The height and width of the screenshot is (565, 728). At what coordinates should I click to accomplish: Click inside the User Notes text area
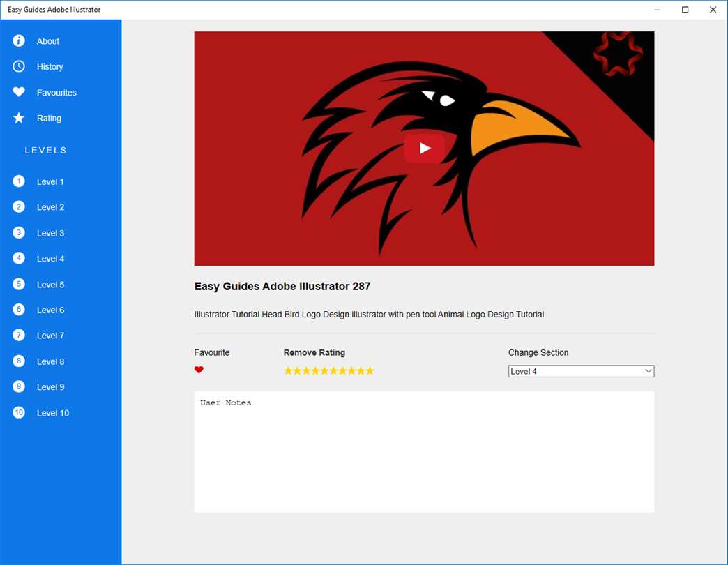tap(424, 452)
